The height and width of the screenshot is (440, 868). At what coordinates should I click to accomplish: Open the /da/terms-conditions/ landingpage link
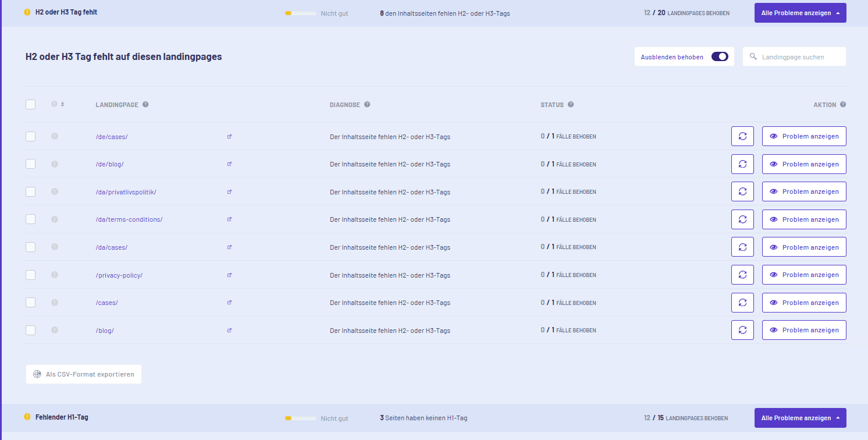click(x=129, y=219)
